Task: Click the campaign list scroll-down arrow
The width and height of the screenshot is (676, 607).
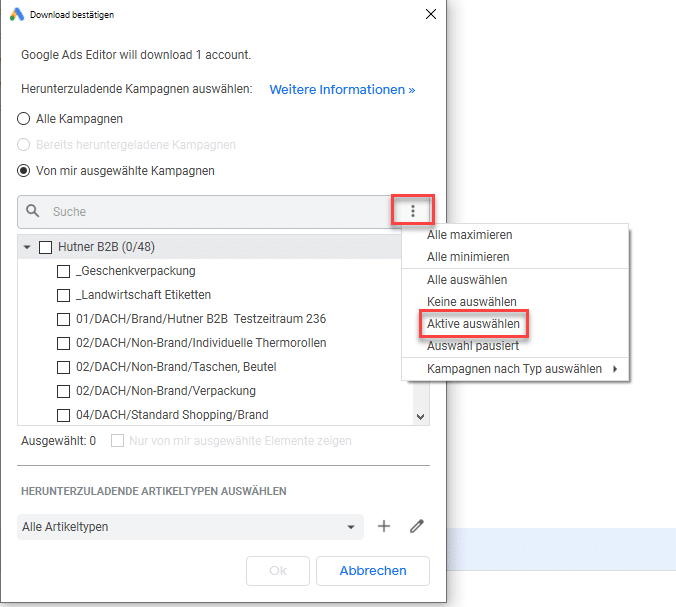Action: point(421,416)
